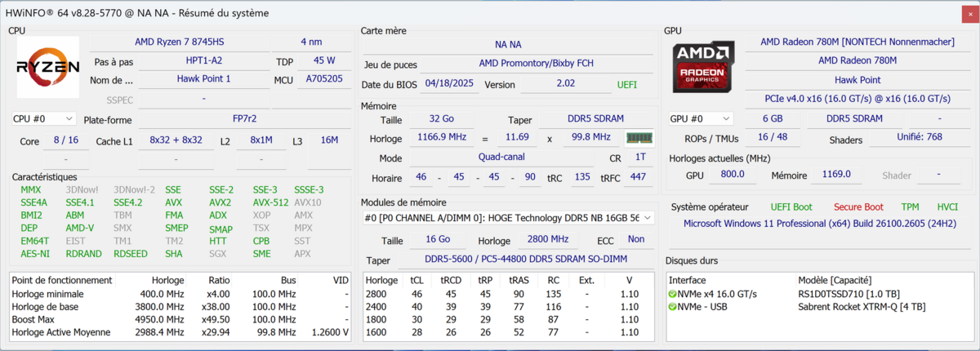Viewport: 980px width, 351px height.
Task: Click the AMD-V feature label
Action: 79,229
